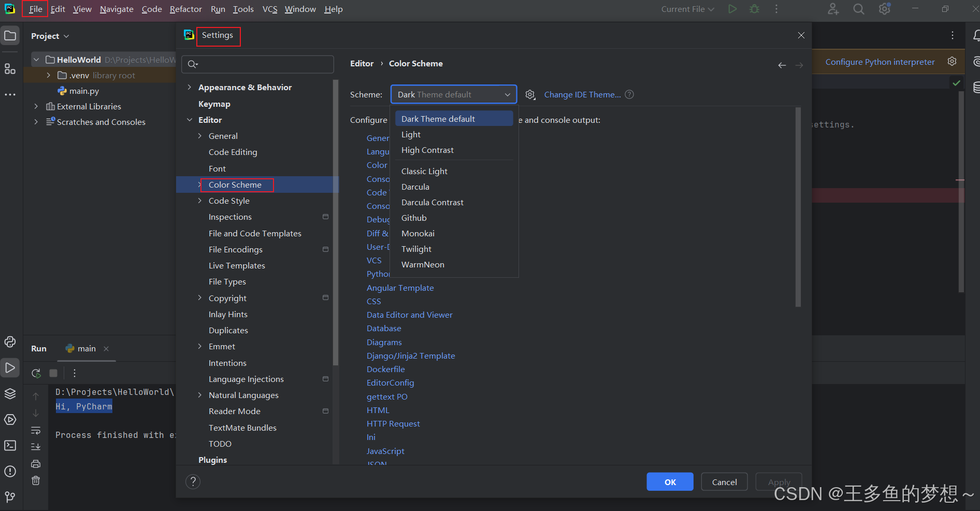Open the Run tool window icon
The image size is (980, 511).
click(10, 368)
